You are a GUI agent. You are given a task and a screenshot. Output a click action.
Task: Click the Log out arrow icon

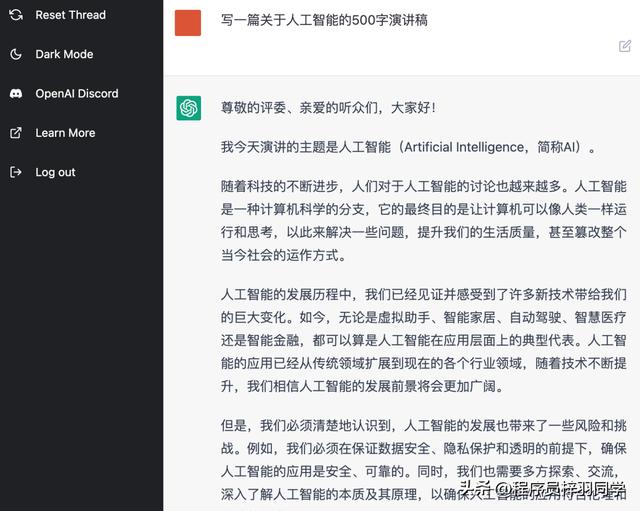(x=16, y=172)
